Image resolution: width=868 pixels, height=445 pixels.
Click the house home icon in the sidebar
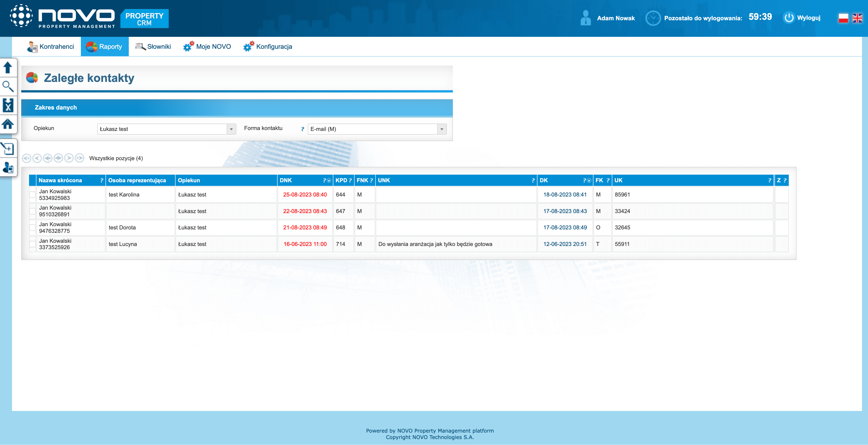[x=8, y=124]
